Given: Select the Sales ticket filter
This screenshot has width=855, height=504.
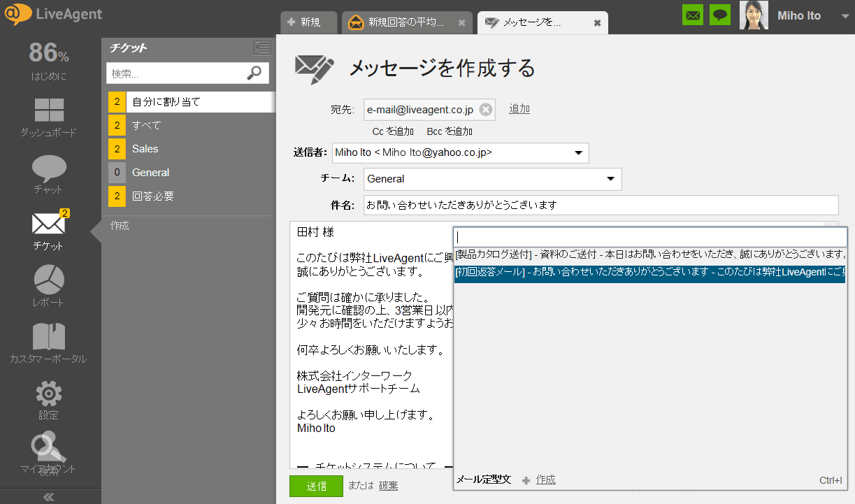Looking at the screenshot, I should point(145,149).
